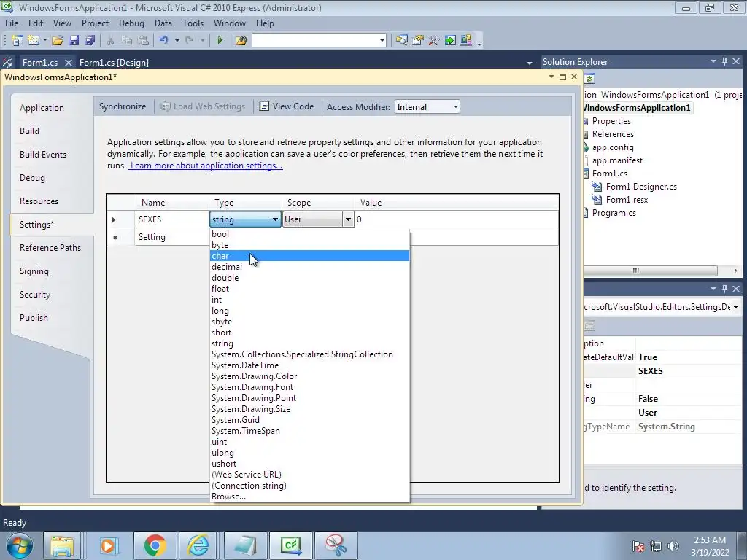Go to the Publish side tab

coord(34,318)
